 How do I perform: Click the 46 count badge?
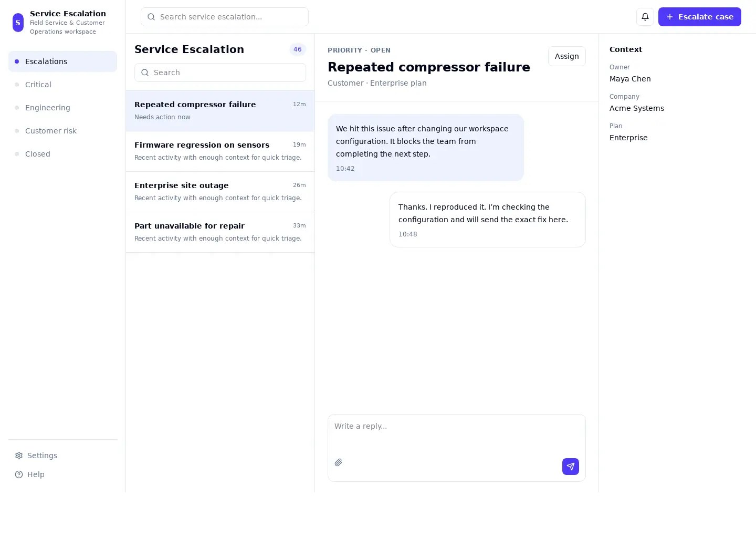(x=298, y=49)
